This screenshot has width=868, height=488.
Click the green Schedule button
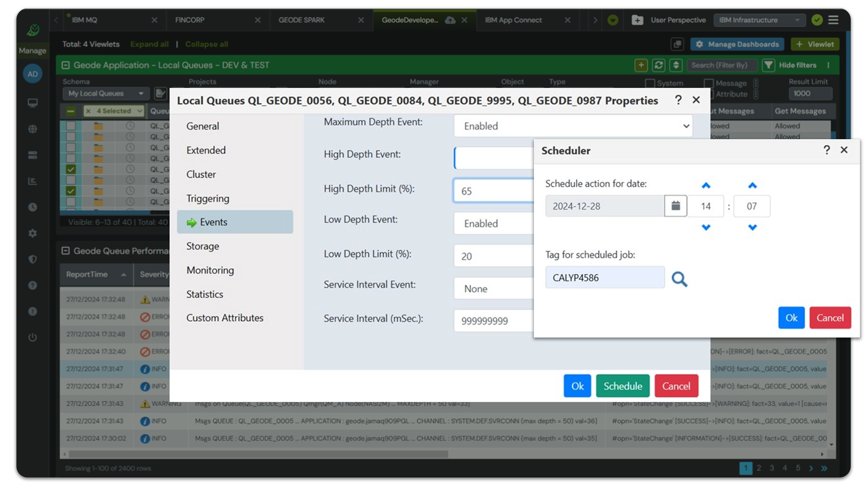pyautogui.click(x=623, y=386)
